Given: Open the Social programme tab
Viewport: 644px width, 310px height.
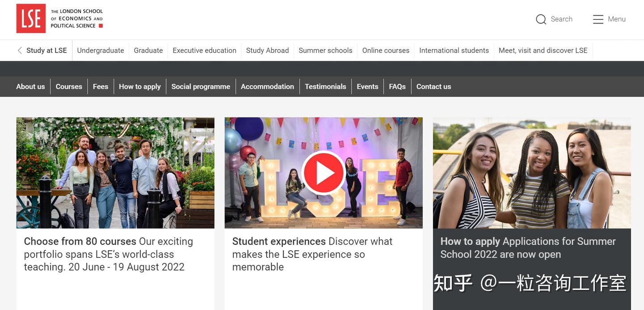Looking at the screenshot, I should pos(201,87).
